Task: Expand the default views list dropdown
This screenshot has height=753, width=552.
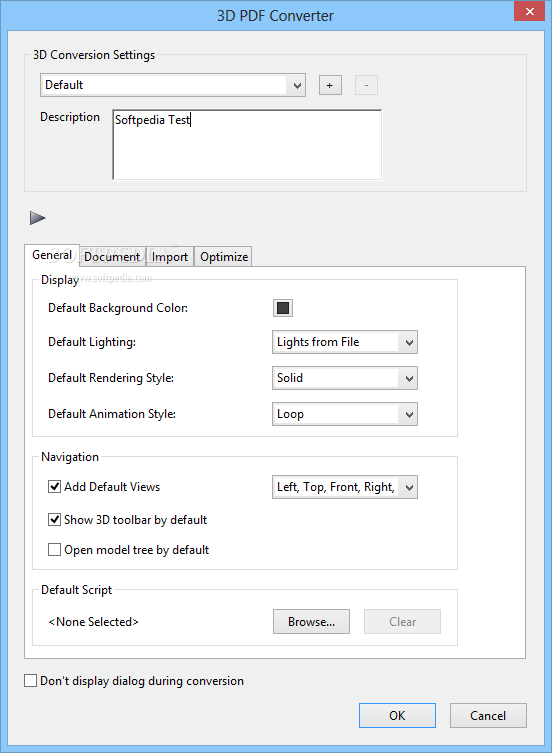Action: pyautogui.click(x=344, y=487)
